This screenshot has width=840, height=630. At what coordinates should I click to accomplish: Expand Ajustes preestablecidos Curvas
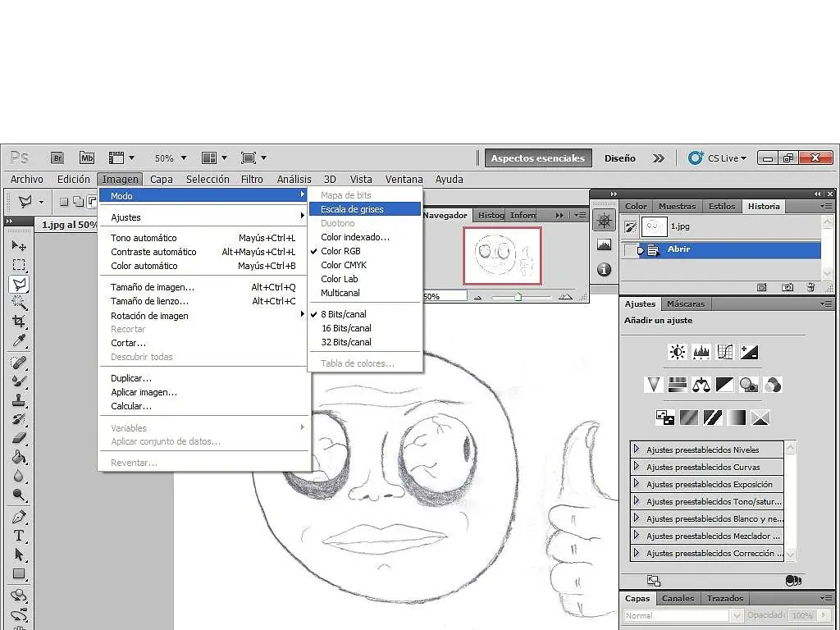(x=637, y=466)
